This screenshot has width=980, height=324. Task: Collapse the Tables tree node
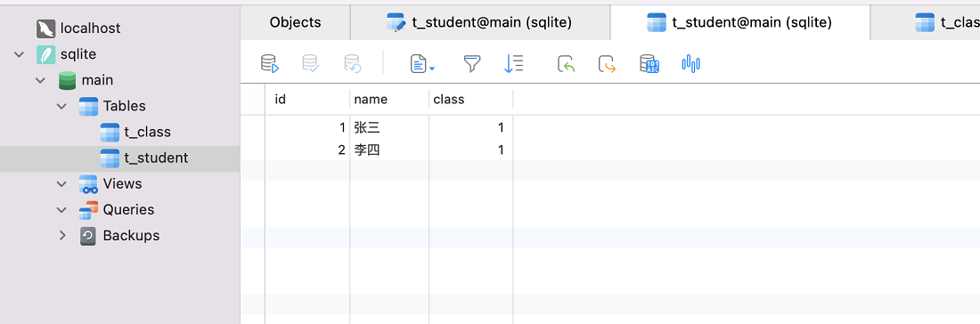tap(61, 106)
